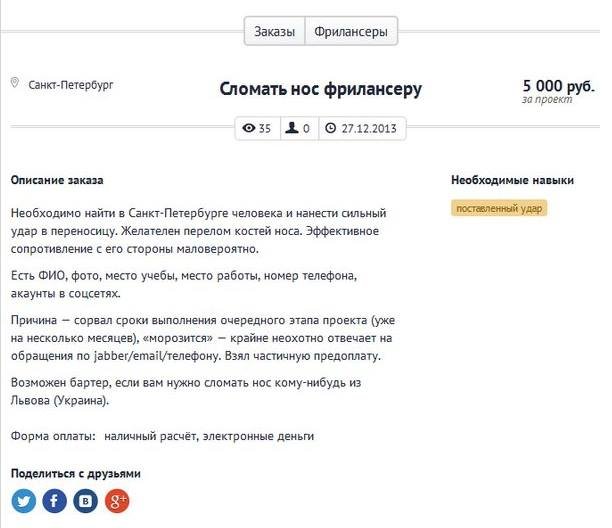
Task: Click the Описание заказа heading
Action: coord(57,180)
